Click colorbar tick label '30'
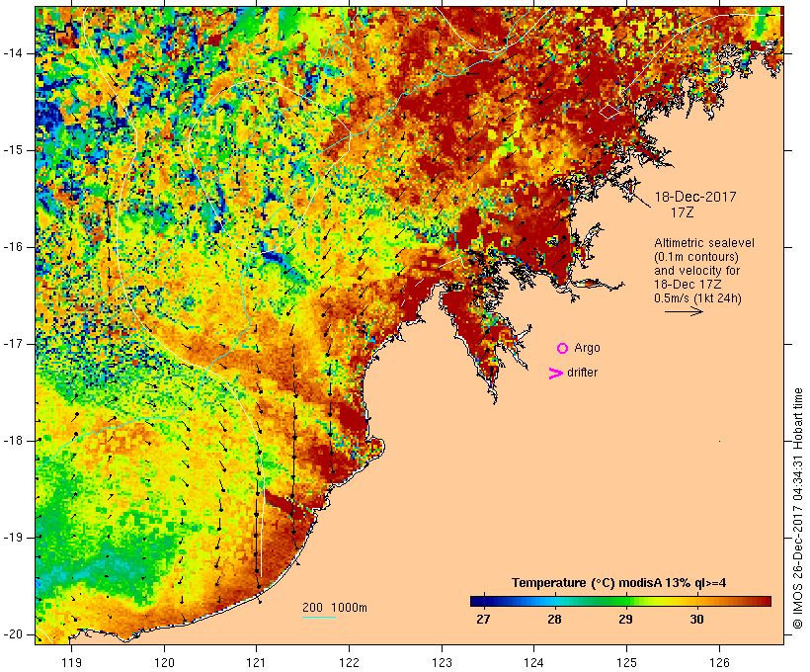Screen dimensions: 810x672 pyautogui.click(x=696, y=620)
